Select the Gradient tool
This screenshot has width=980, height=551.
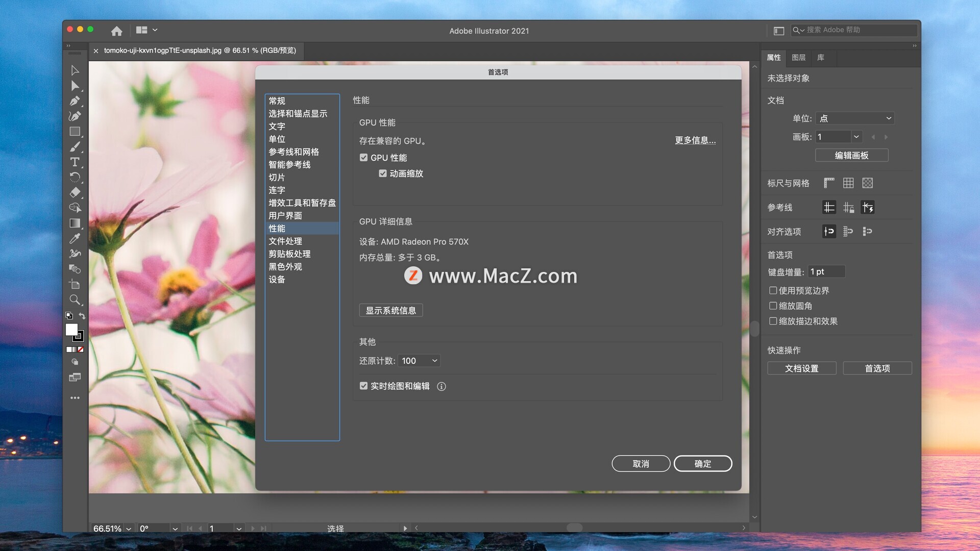pyautogui.click(x=75, y=223)
